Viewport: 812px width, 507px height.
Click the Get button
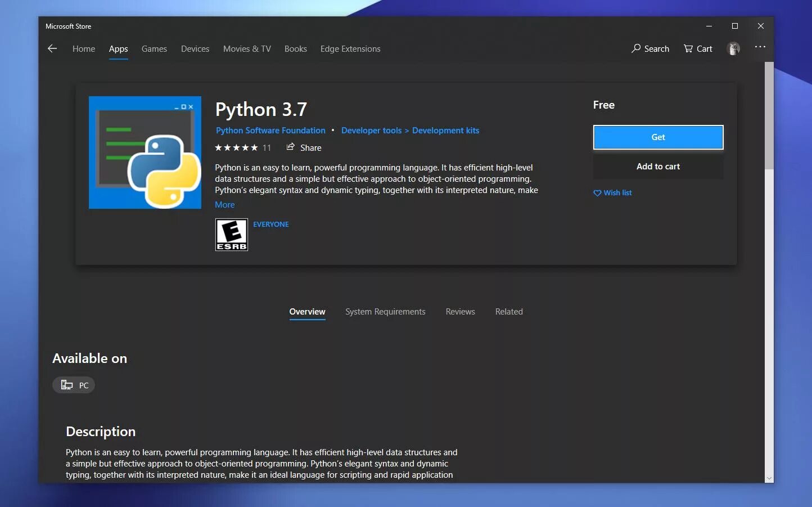(658, 137)
